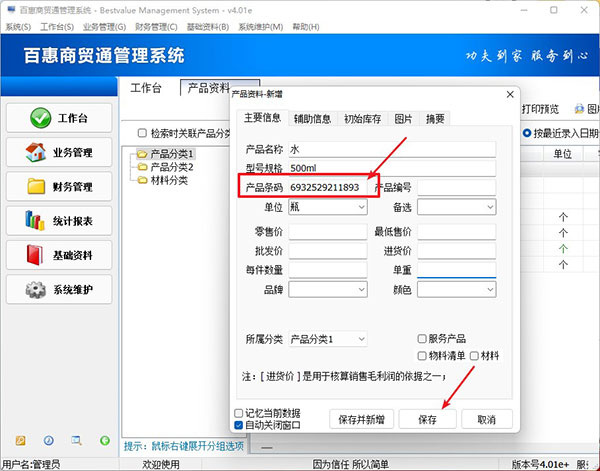
Task: Switch to the 初始库存 tab
Action: point(362,119)
